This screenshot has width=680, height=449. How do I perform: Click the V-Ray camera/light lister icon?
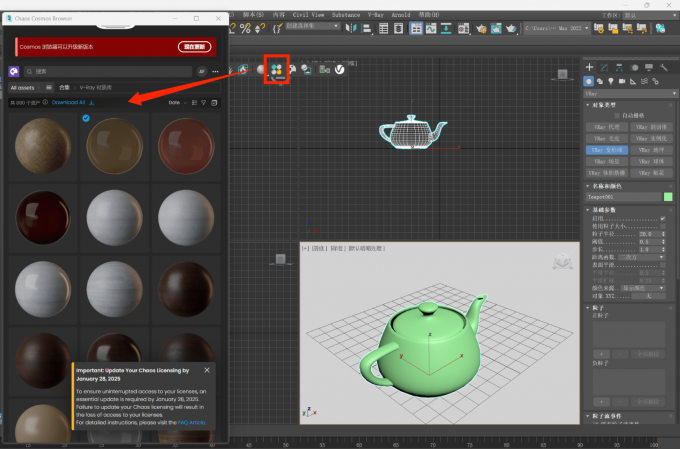point(324,69)
